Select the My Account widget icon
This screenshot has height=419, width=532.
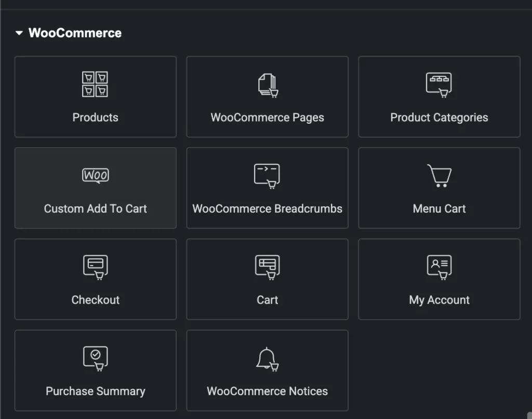point(439,267)
